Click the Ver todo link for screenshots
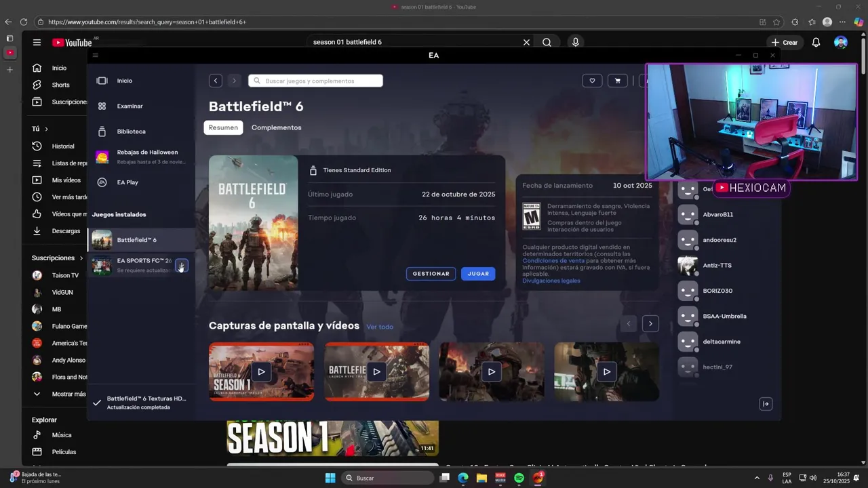Image resolution: width=868 pixels, height=488 pixels. point(380,327)
